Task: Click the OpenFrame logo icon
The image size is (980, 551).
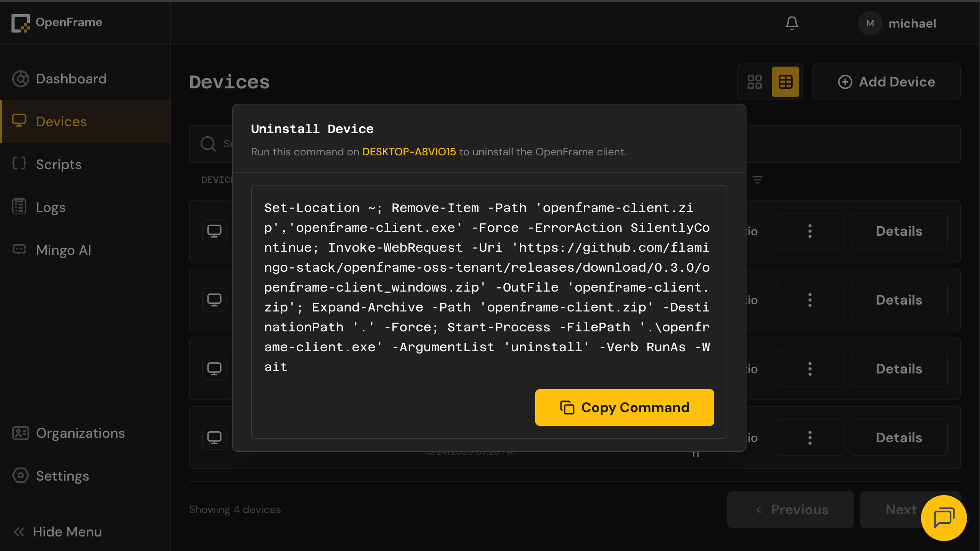Action: coord(20,23)
